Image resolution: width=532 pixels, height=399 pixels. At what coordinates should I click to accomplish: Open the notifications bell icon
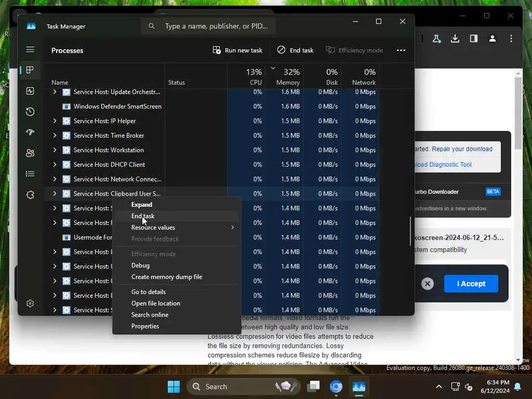(518, 387)
